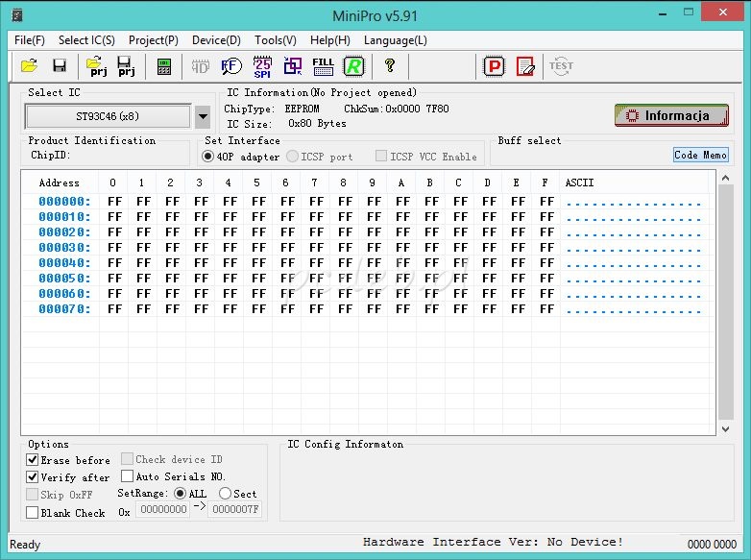Viewport: 751px width, 560px height.
Task: Click the hex view scrollbar up arrow
Action: click(x=725, y=179)
